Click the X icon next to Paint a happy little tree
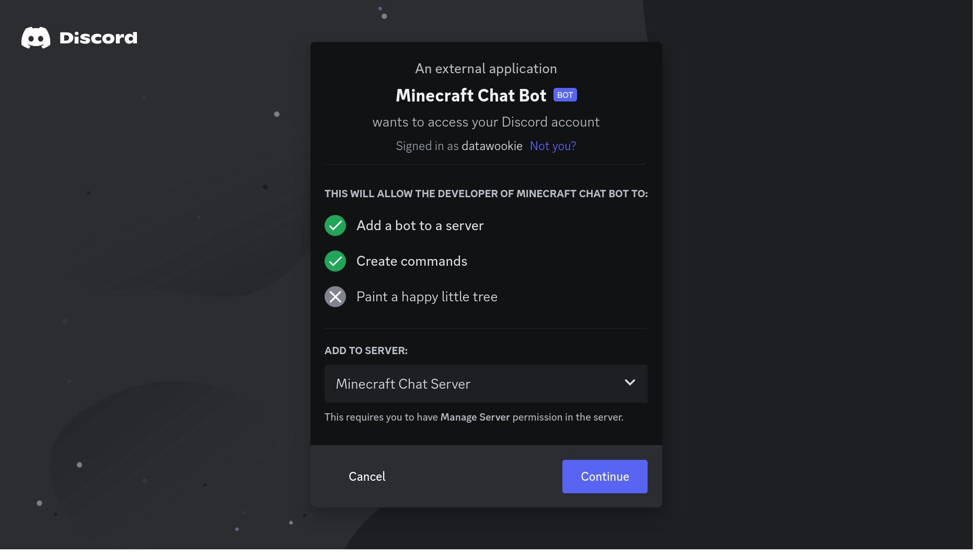This screenshot has width=980, height=554. [x=335, y=297]
